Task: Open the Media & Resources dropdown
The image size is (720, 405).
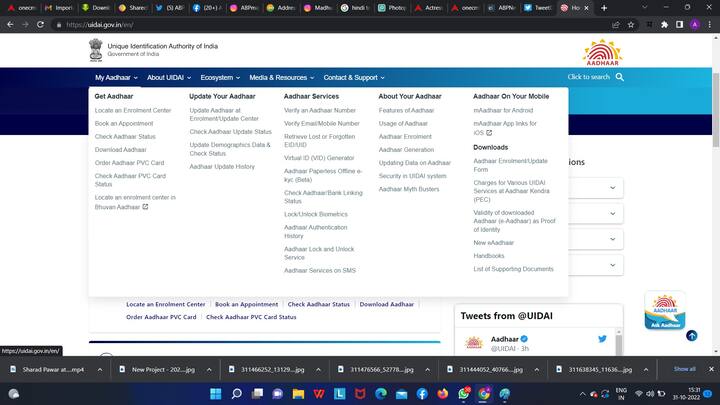Action: [x=280, y=77]
